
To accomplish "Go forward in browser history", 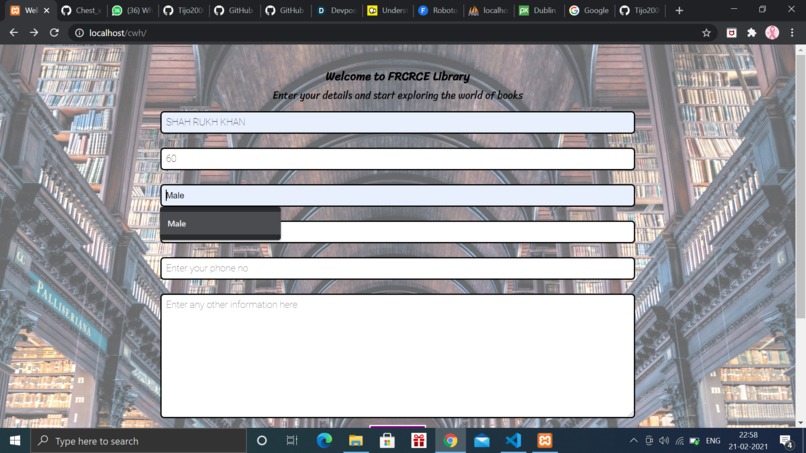I will (34, 32).
